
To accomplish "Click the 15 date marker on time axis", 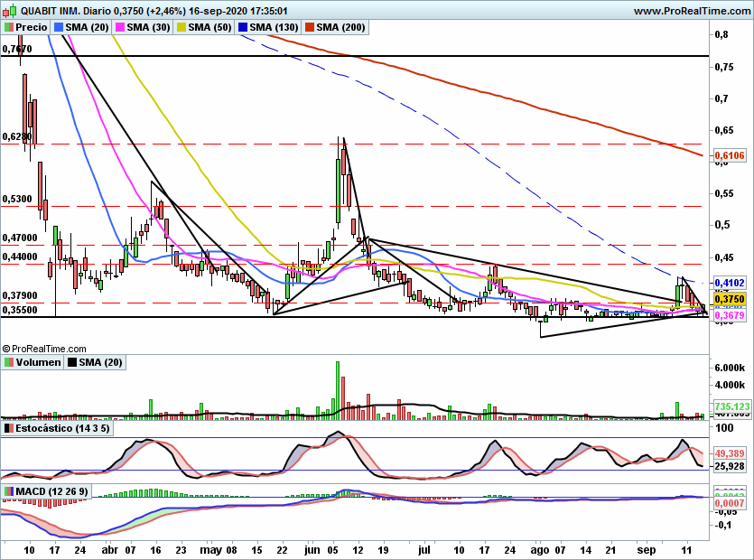I will coord(256,550).
